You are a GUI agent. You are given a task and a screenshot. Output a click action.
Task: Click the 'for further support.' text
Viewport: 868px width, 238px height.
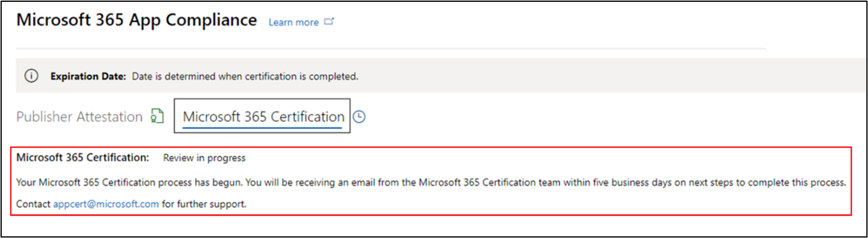click(204, 204)
